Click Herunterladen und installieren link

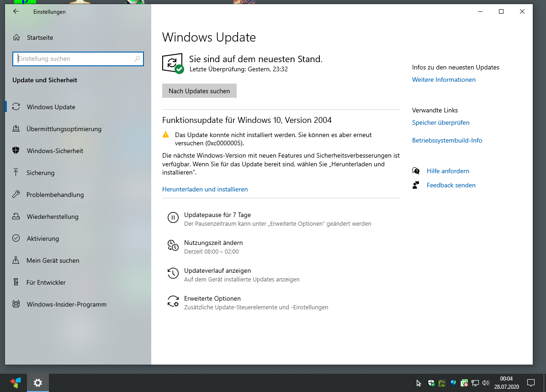[205, 190]
